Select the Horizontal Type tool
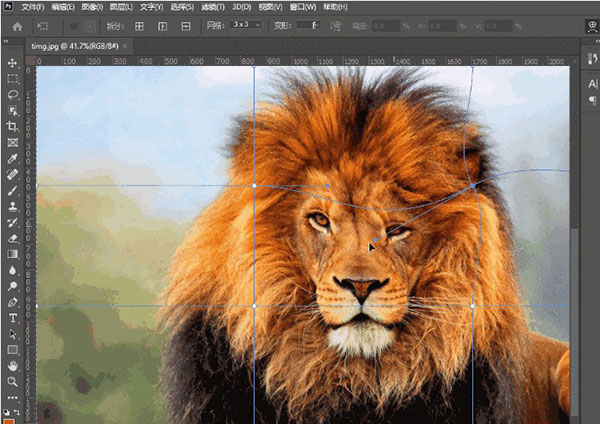This screenshot has height=424, width=600. [x=12, y=318]
